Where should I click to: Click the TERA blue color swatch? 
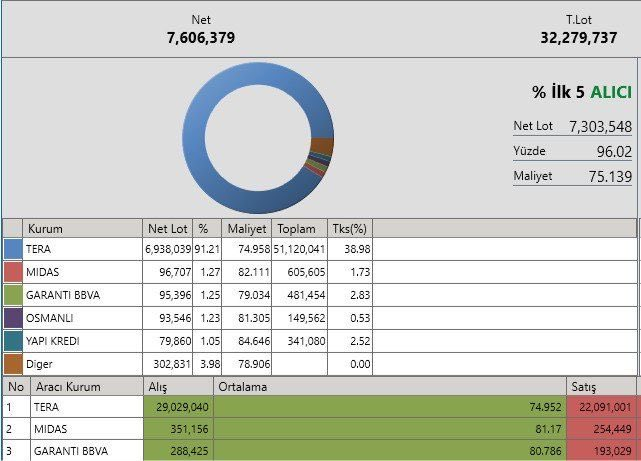13,249
